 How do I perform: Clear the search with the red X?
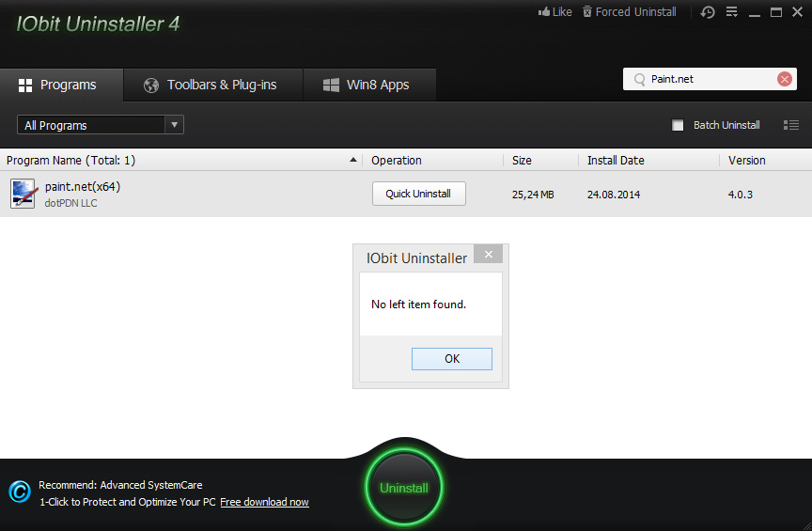click(785, 79)
